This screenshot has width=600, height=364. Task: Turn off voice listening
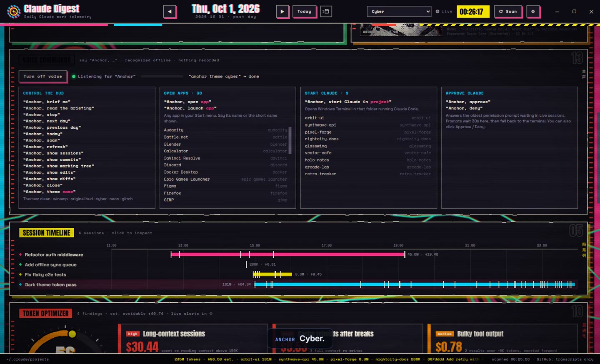tap(42, 77)
